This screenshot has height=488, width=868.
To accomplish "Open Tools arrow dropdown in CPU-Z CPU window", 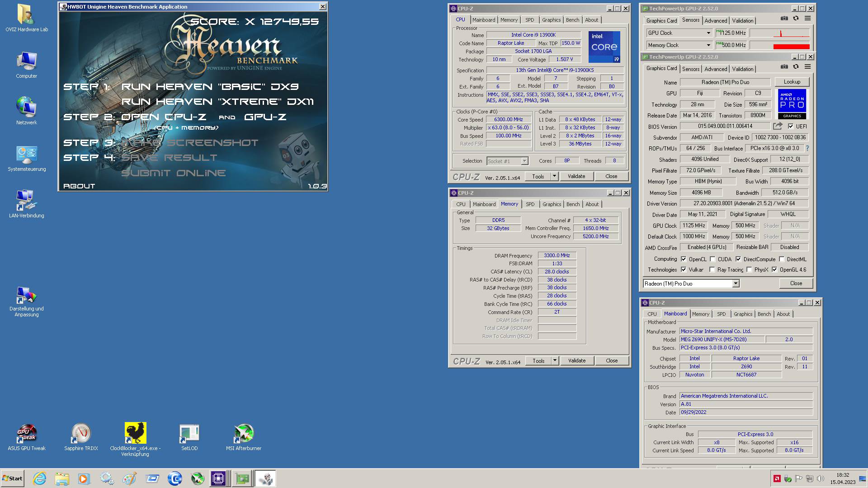I will pos(554,176).
